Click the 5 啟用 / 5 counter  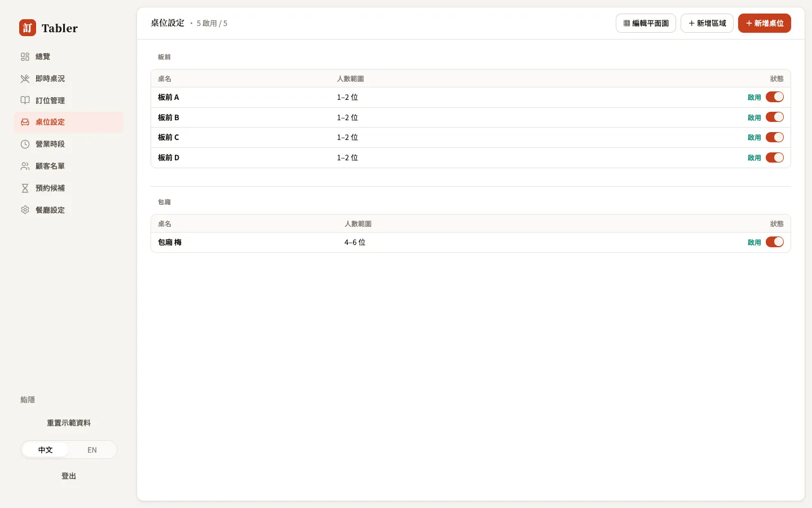(212, 23)
